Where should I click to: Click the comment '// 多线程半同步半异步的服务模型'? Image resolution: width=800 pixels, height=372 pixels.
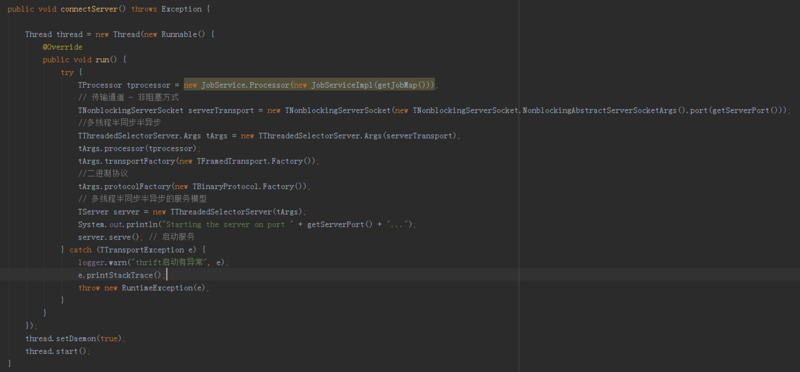pos(142,199)
